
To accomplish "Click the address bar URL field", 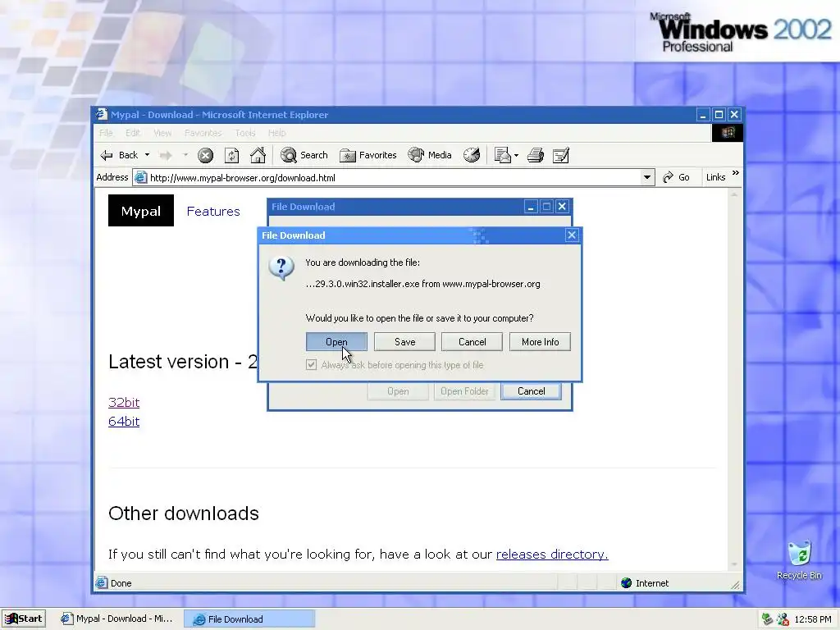I will 393,178.
